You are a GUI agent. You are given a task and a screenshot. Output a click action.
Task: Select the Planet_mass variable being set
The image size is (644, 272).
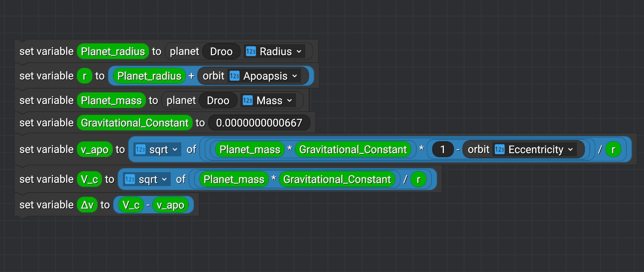[111, 101]
